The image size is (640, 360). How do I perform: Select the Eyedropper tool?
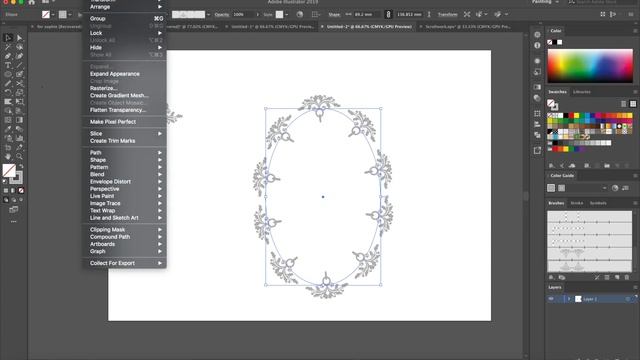(8, 129)
